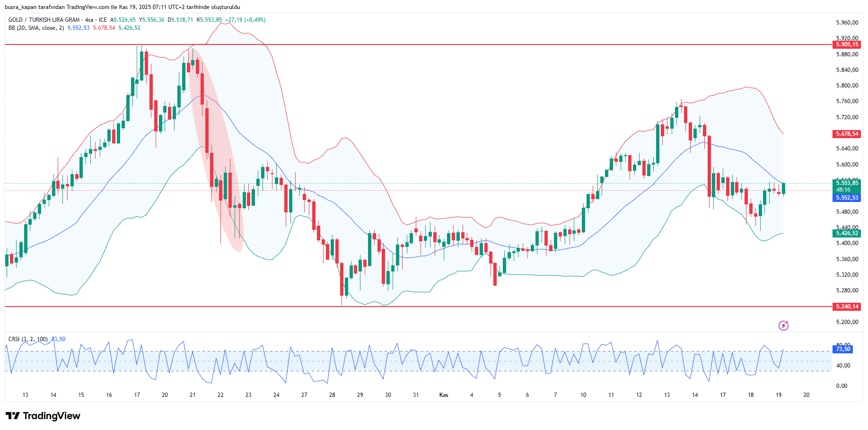Select the red shaded ellipse drawing

pos(215,147)
